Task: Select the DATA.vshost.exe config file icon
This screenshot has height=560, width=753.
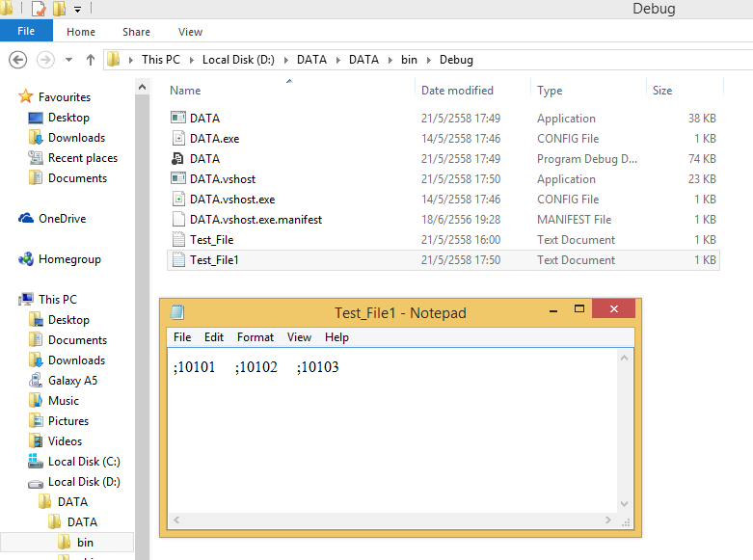Action: [x=178, y=199]
